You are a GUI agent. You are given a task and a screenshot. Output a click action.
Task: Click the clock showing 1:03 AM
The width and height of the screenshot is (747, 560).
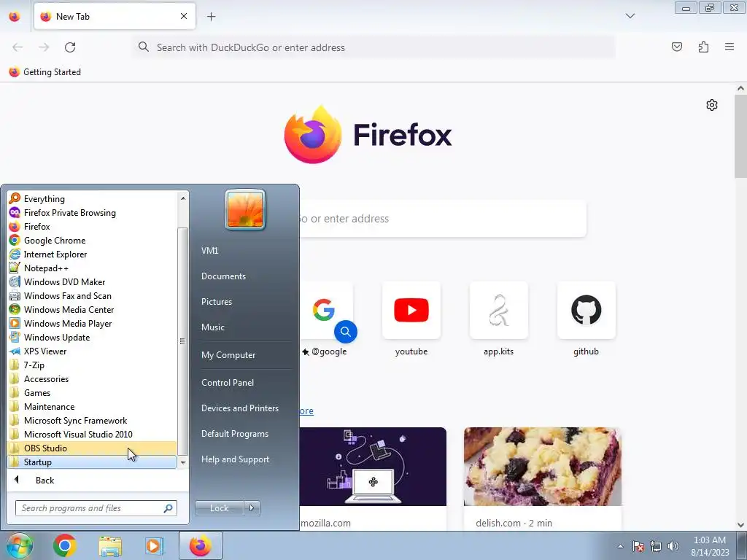pyautogui.click(x=710, y=540)
